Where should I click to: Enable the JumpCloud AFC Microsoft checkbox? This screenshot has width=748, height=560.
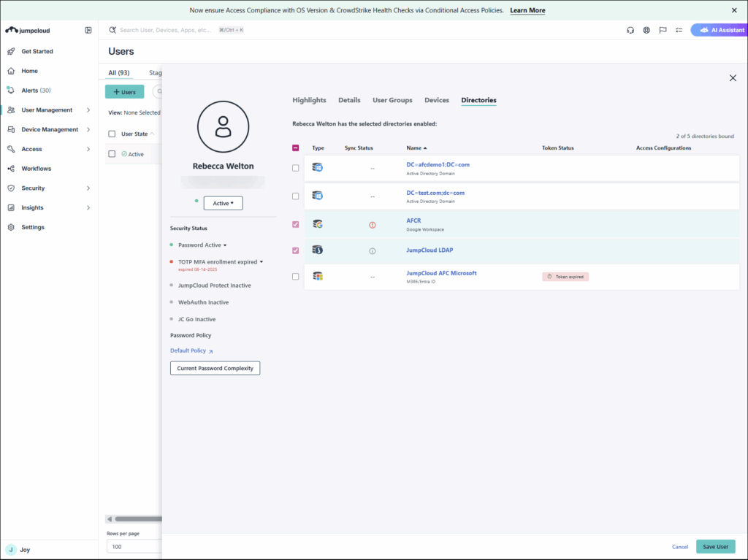coord(295,277)
